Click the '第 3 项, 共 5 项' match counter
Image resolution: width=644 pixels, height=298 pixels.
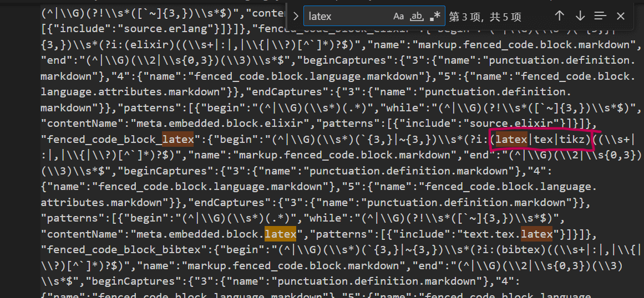point(485,17)
